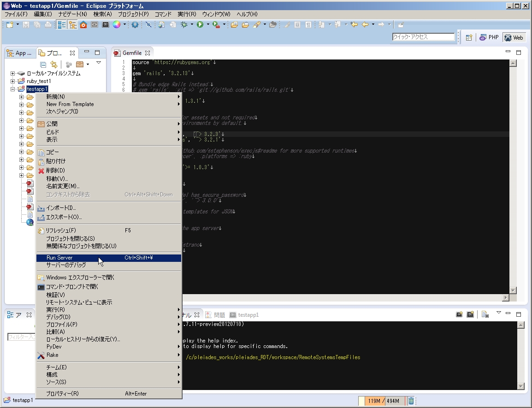Click the Print toolbar icon
This screenshot has height=408, width=532.
coord(48,24)
